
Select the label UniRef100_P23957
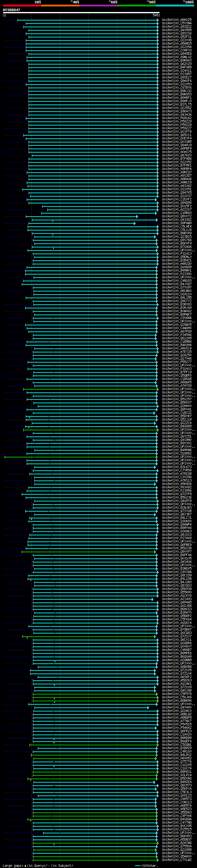coord(177,74)
